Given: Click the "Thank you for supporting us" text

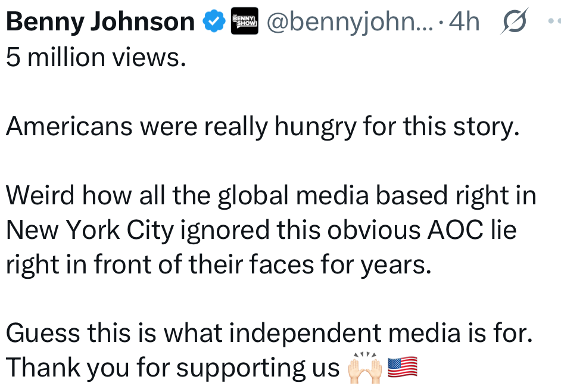Looking at the screenshot, I should [173, 368].
